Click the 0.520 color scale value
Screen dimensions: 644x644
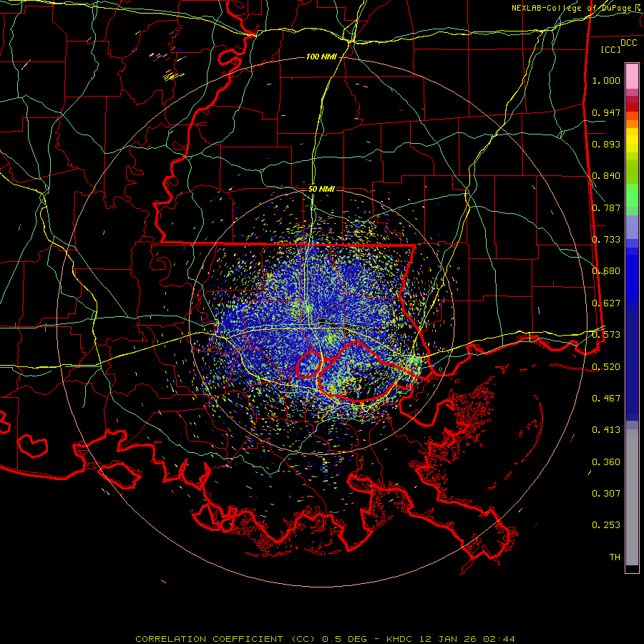pos(606,367)
